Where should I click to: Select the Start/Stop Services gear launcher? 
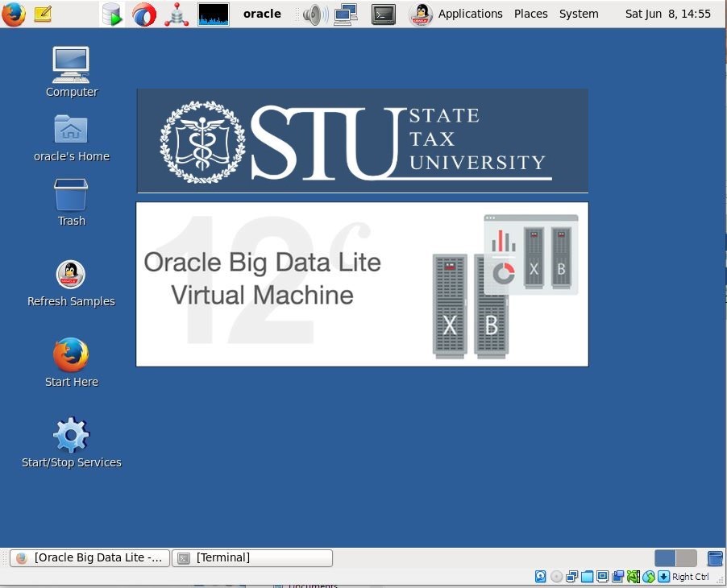(71, 442)
